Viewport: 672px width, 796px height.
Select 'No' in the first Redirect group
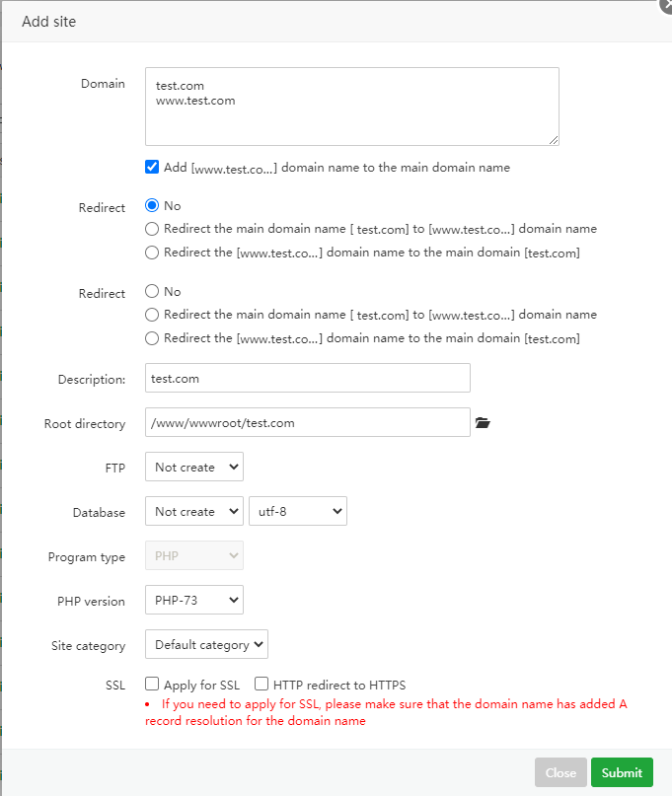point(152,206)
